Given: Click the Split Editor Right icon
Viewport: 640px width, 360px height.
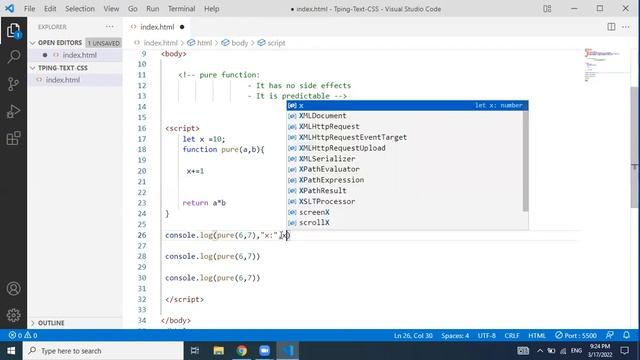Looking at the screenshot, I should coord(611,27).
